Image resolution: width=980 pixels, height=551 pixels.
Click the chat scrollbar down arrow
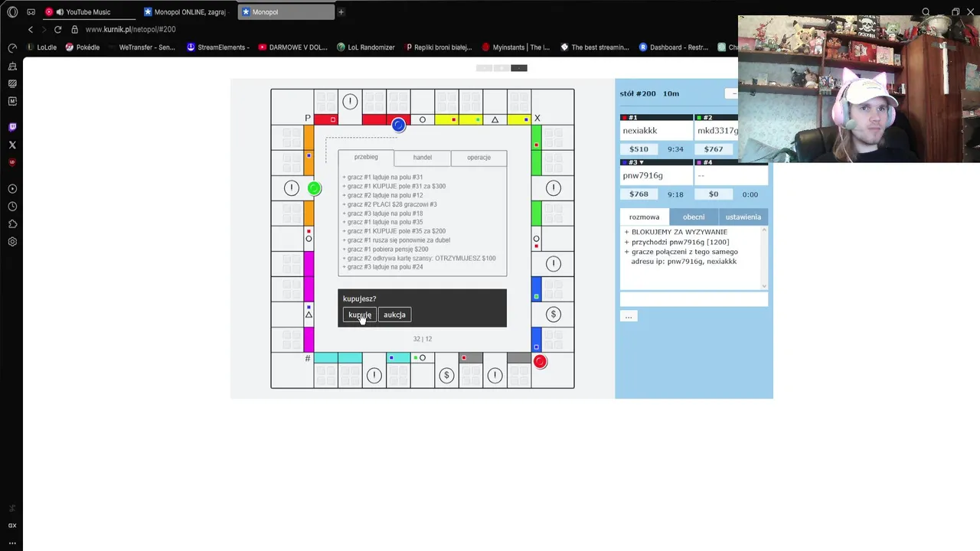[x=764, y=285]
